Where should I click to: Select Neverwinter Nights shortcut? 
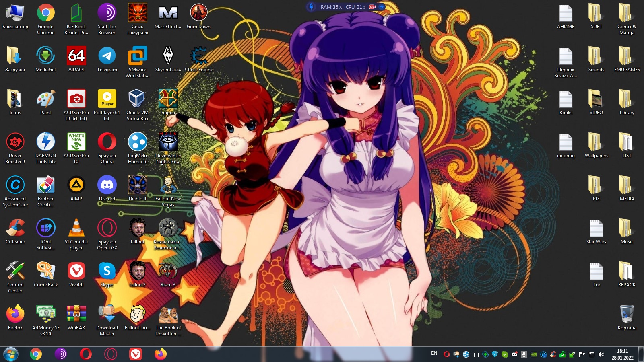pos(168,148)
